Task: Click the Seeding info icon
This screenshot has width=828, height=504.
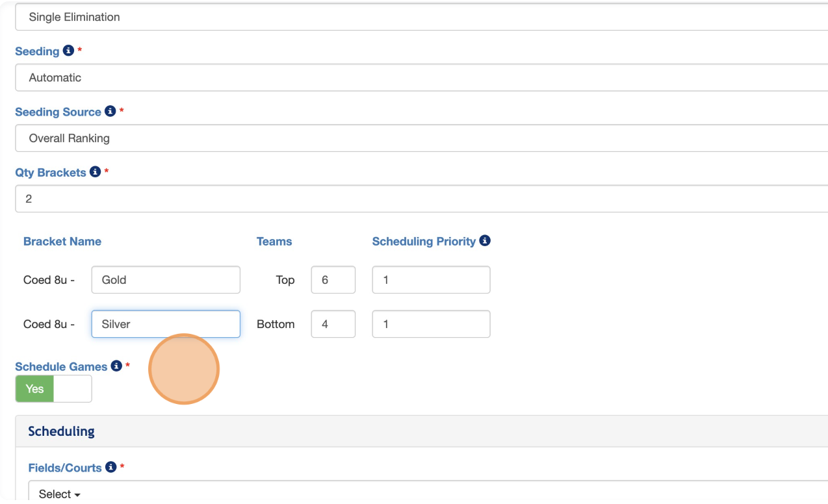Action: point(68,51)
